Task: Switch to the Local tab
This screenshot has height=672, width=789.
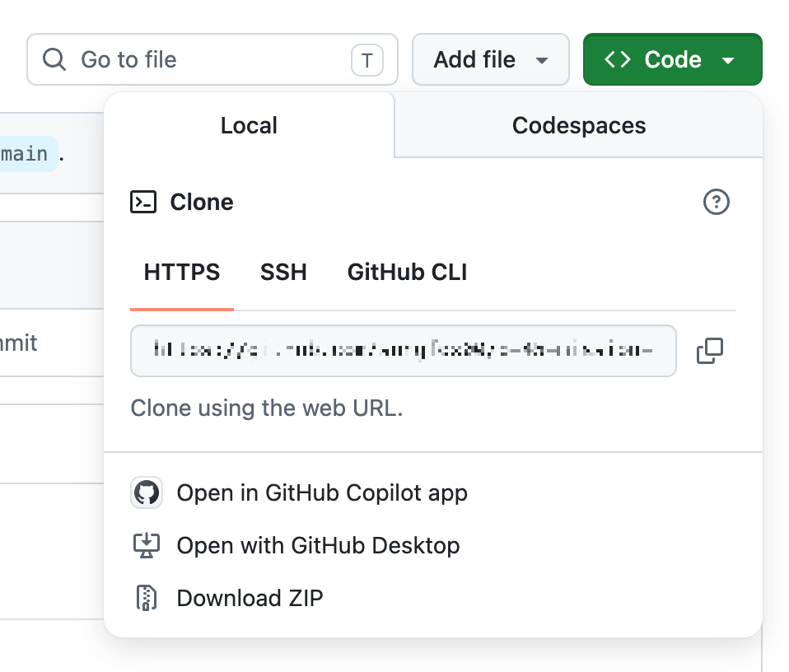Action: (x=249, y=125)
